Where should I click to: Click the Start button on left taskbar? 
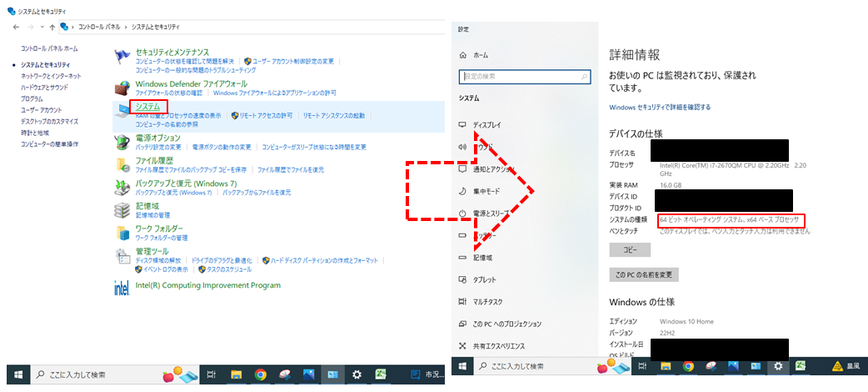[17, 375]
